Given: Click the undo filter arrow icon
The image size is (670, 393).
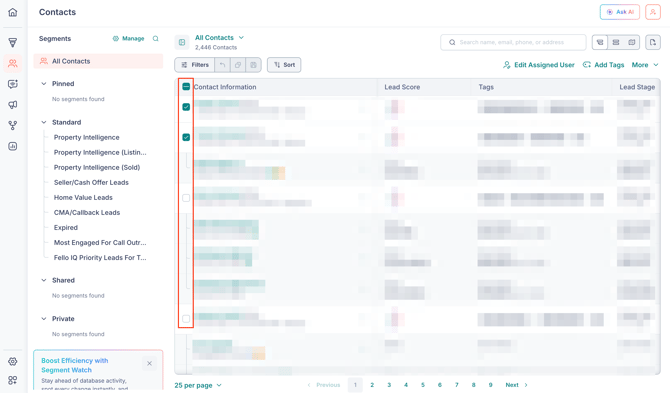Looking at the screenshot, I should pyautogui.click(x=222, y=65).
